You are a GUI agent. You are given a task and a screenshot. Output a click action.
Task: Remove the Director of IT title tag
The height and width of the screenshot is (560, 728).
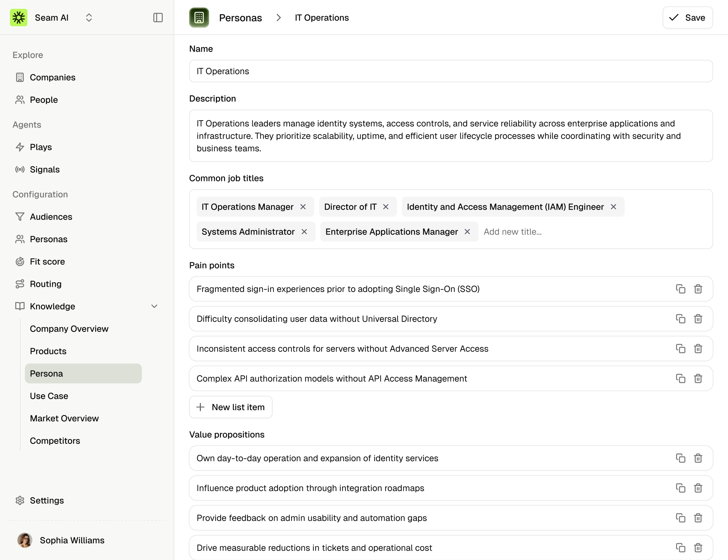click(x=386, y=207)
